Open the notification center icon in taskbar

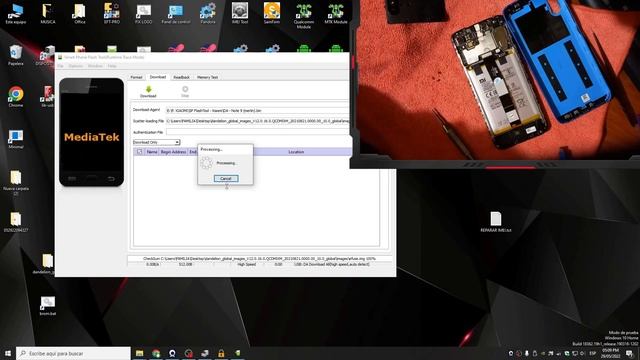pyautogui.click(x=629, y=353)
